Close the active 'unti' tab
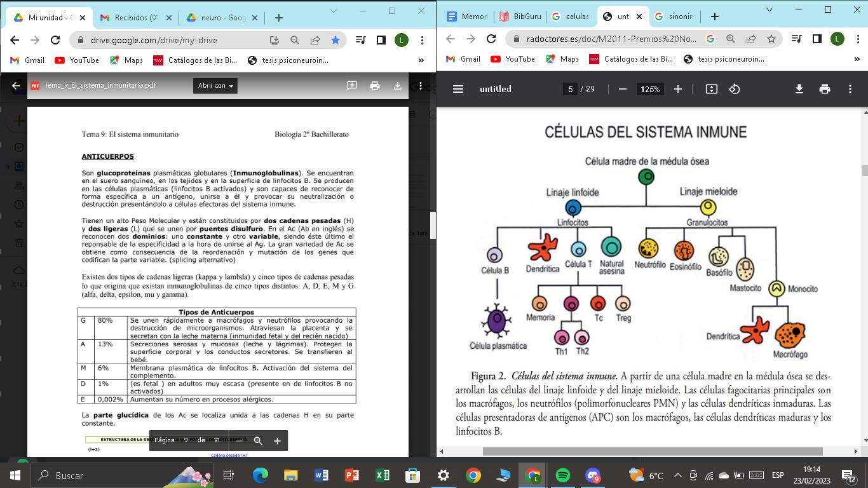Screen dimensions: 868x488 pos(639,17)
